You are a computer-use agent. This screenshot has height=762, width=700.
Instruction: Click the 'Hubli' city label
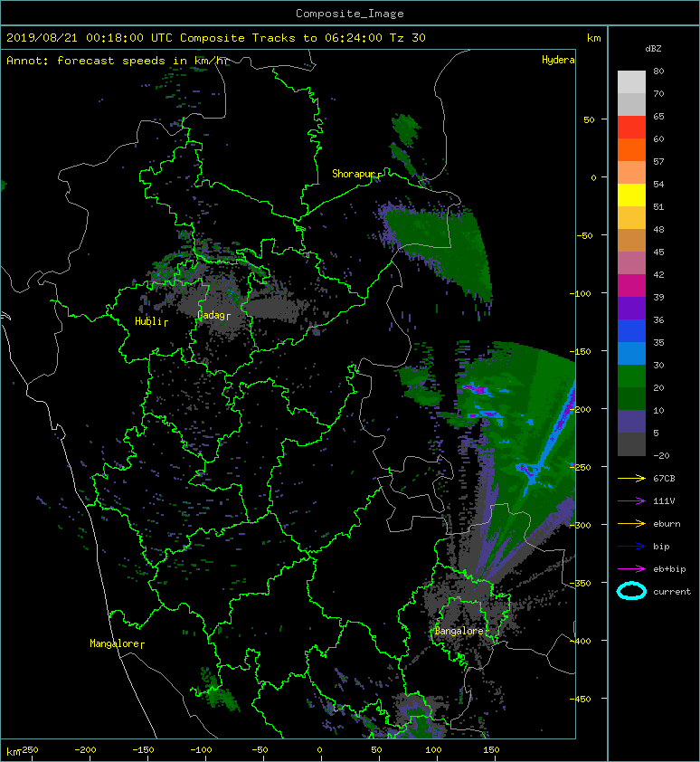tap(148, 321)
